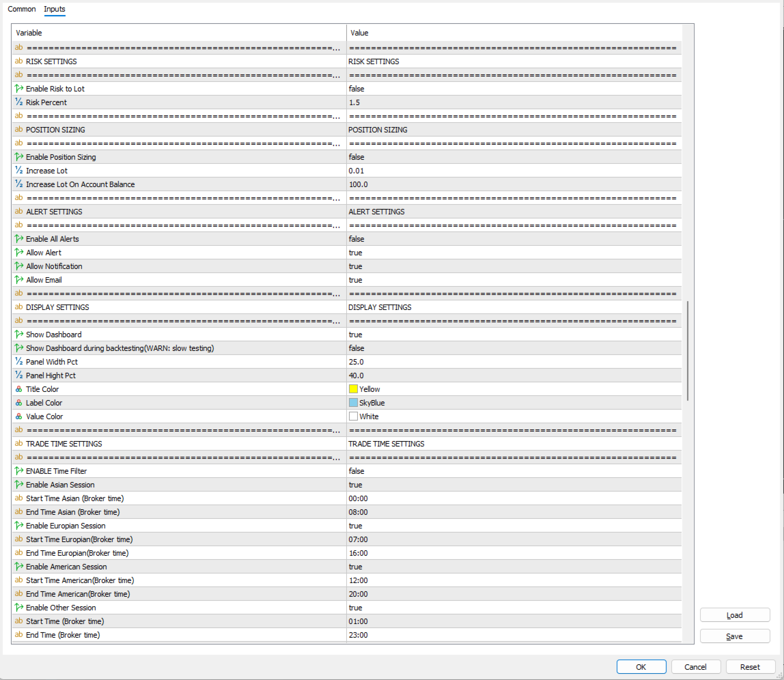Switch to the Common tab
Image resolution: width=784 pixels, height=680 pixels.
[21, 9]
